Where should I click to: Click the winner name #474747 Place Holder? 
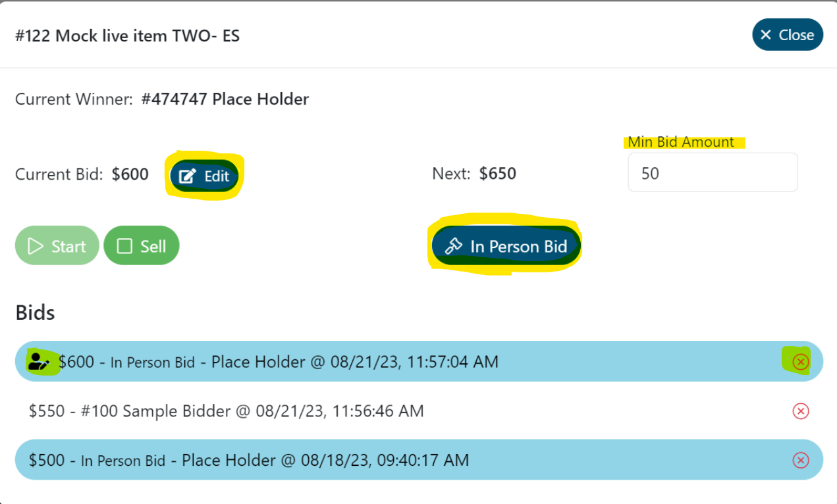click(x=225, y=99)
